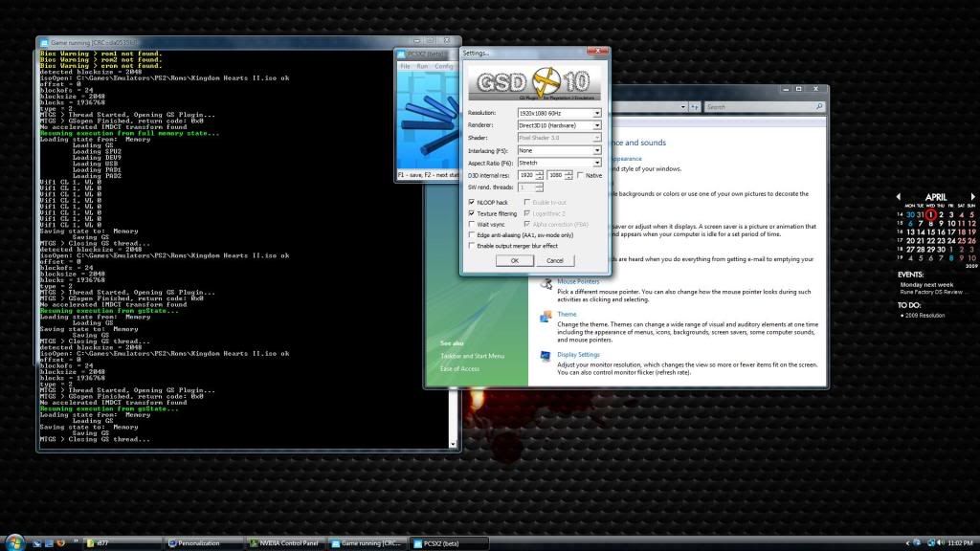Toggle the NLOOP hack checkbox
This screenshot has width=980, height=551.
pos(471,203)
